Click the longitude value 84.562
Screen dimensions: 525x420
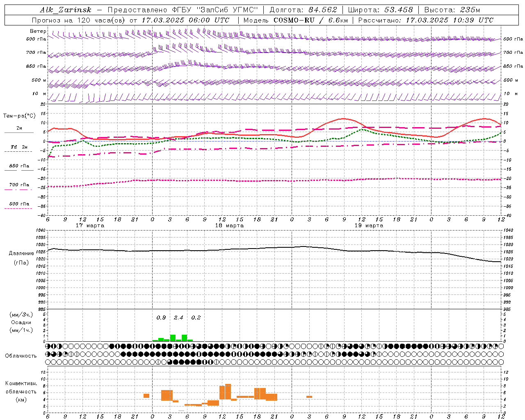click(323, 10)
